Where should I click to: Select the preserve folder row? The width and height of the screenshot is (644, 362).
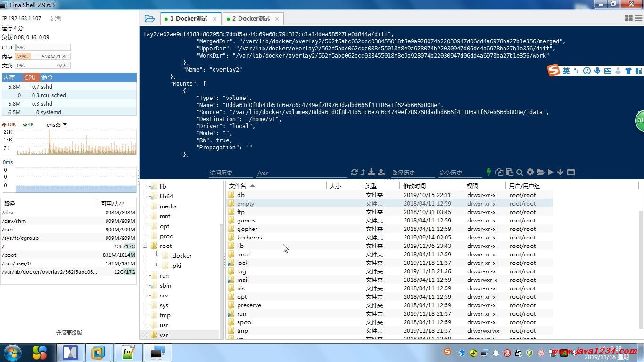pos(389,305)
